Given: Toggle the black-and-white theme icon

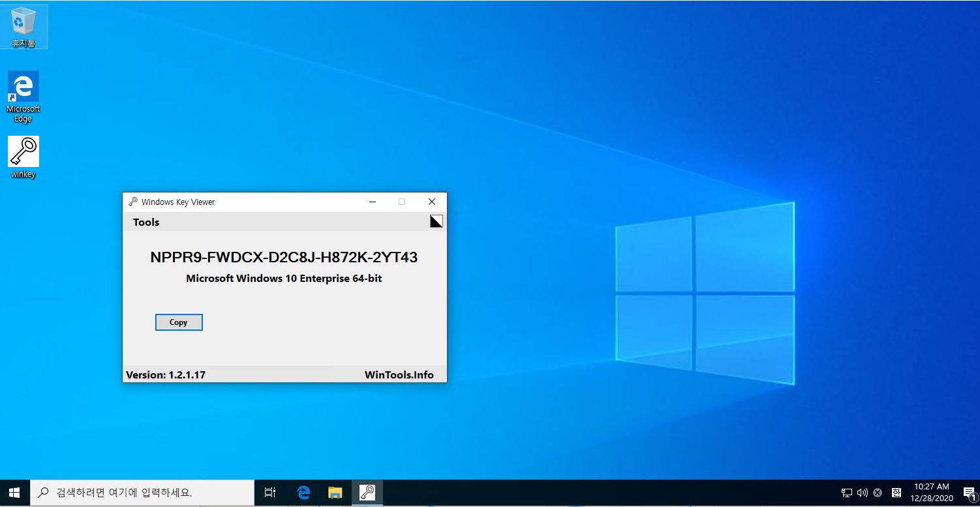Looking at the screenshot, I should 436,221.
